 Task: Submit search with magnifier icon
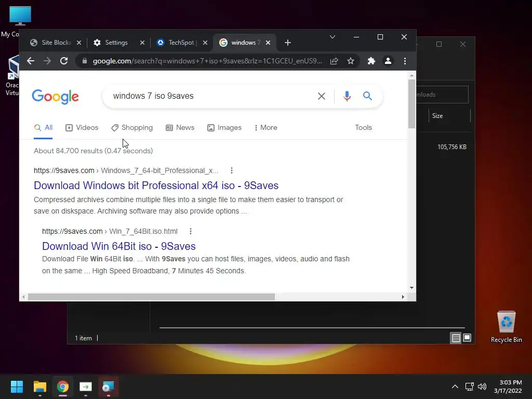(367, 96)
